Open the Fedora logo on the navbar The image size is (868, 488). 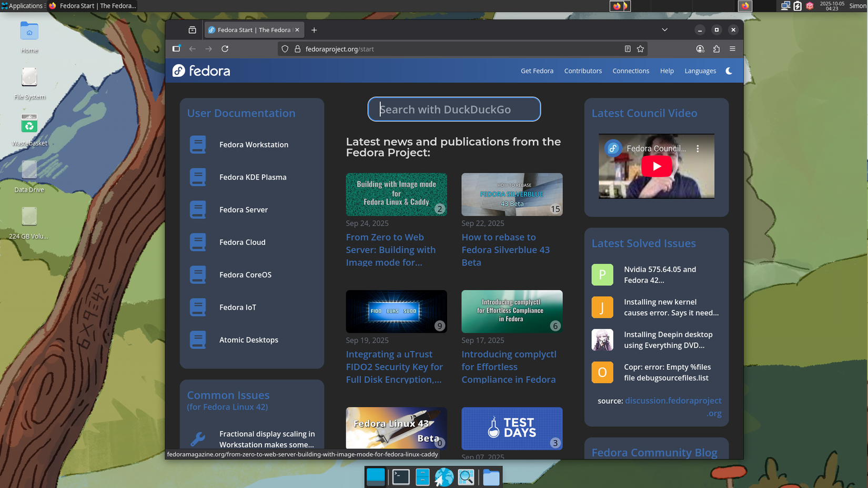200,70
